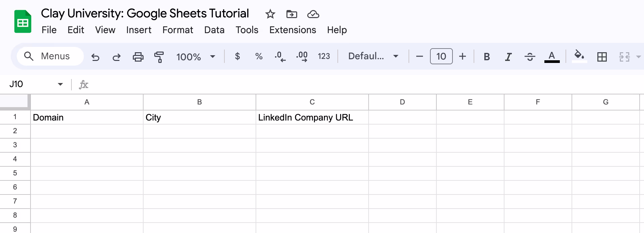
Task: Star this spreadsheet
Action: [x=270, y=14]
